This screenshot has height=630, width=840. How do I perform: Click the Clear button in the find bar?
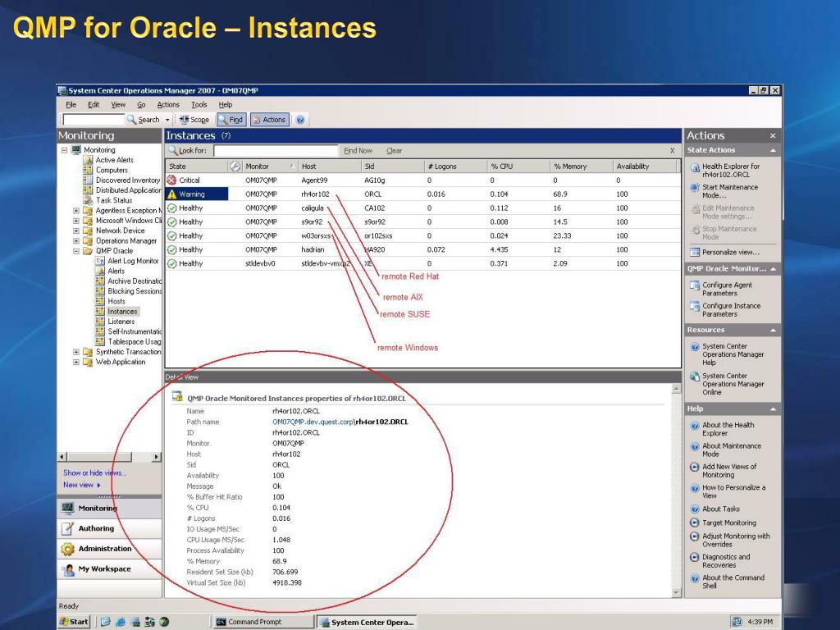pyautogui.click(x=395, y=151)
